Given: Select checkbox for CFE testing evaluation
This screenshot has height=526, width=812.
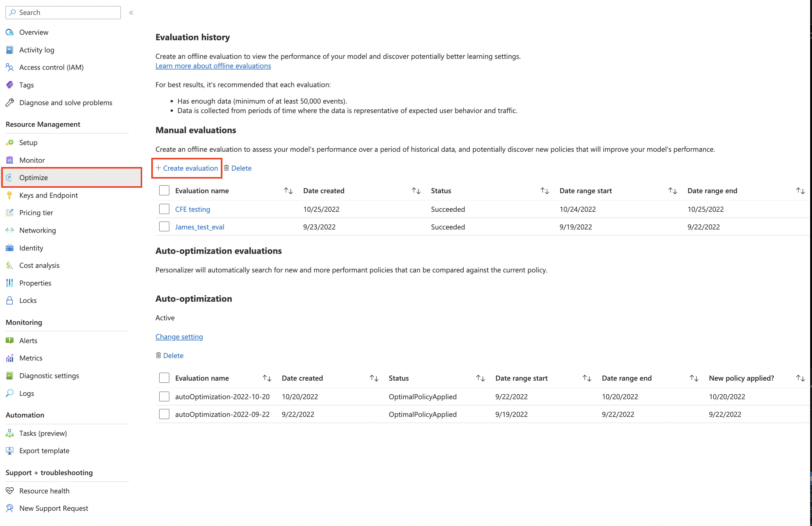Looking at the screenshot, I should tap(164, 209).
